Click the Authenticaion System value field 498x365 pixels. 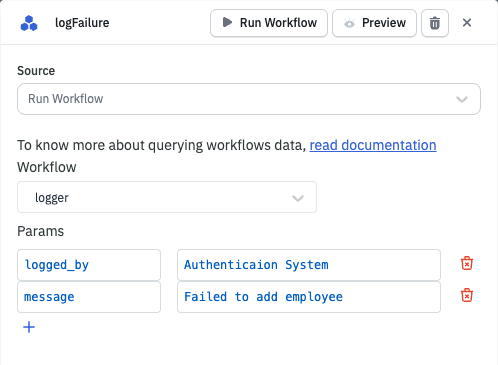click(x=309, y=265)
